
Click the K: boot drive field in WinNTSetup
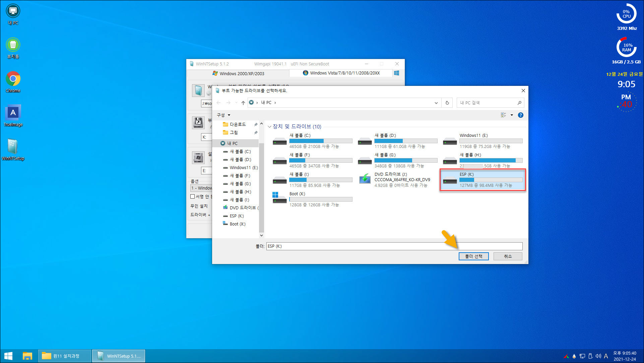[206, 137]
